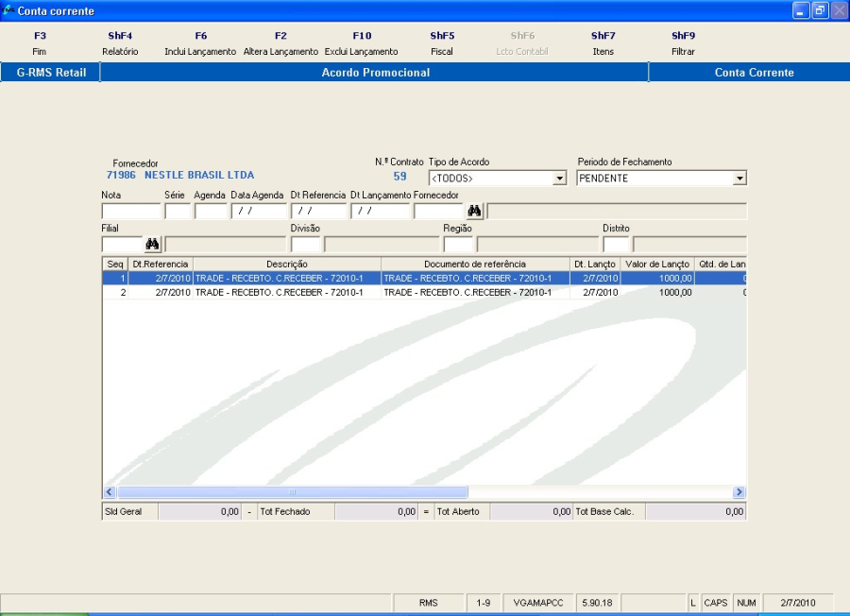
Task: Click the Descrição column header
Action: pos(287,265)
